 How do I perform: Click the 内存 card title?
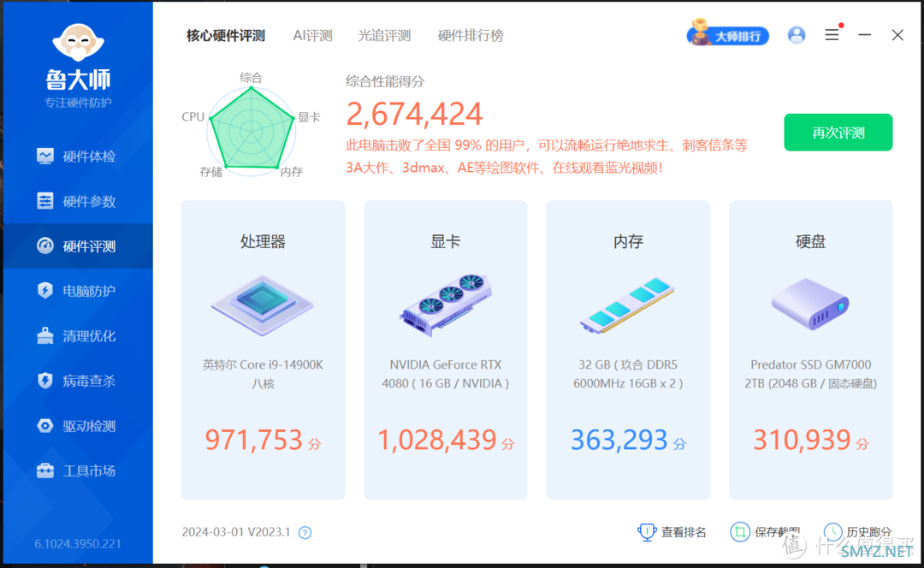(x=628, y=241)
